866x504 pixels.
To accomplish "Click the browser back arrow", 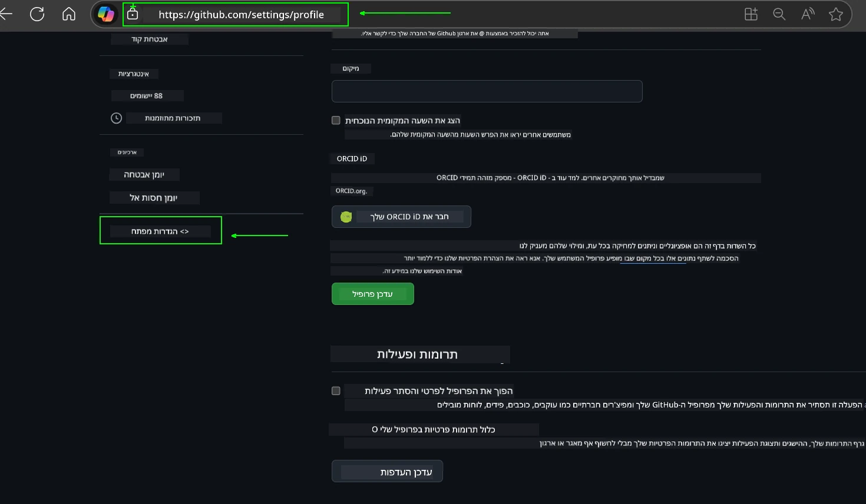I will pos(6,14).
